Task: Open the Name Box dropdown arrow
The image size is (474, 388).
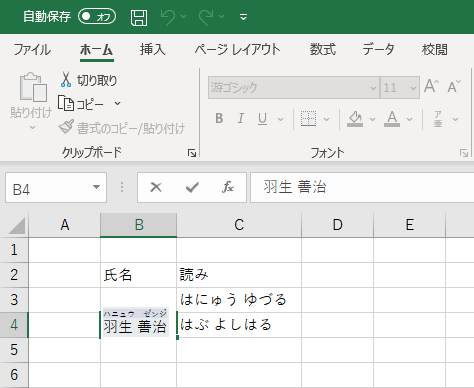Action: (x=96, y=187)
